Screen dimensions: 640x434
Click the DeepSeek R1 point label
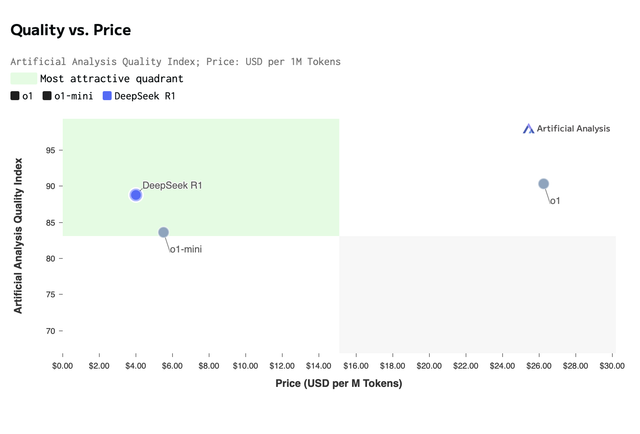(172, 185)
